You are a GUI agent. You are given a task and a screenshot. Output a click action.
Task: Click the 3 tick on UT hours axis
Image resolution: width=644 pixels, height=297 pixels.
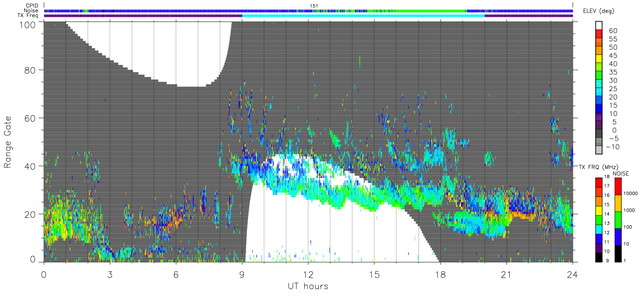[110, 274]
